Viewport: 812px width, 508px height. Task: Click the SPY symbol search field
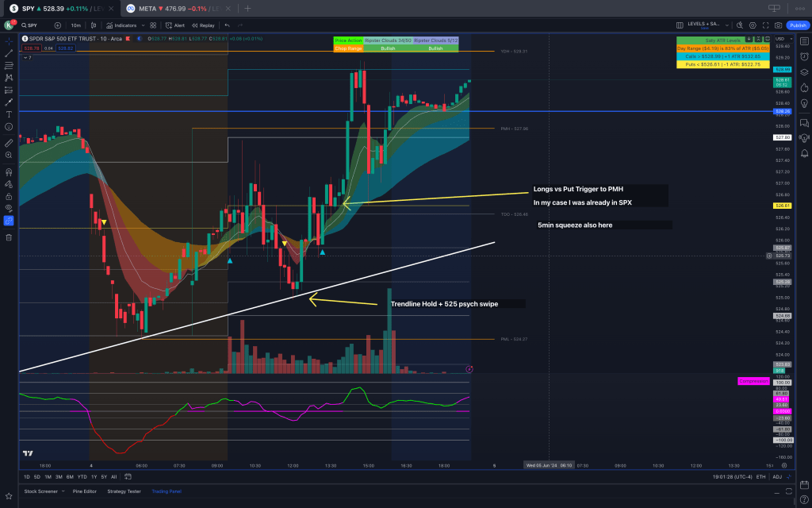pos(33,25)
